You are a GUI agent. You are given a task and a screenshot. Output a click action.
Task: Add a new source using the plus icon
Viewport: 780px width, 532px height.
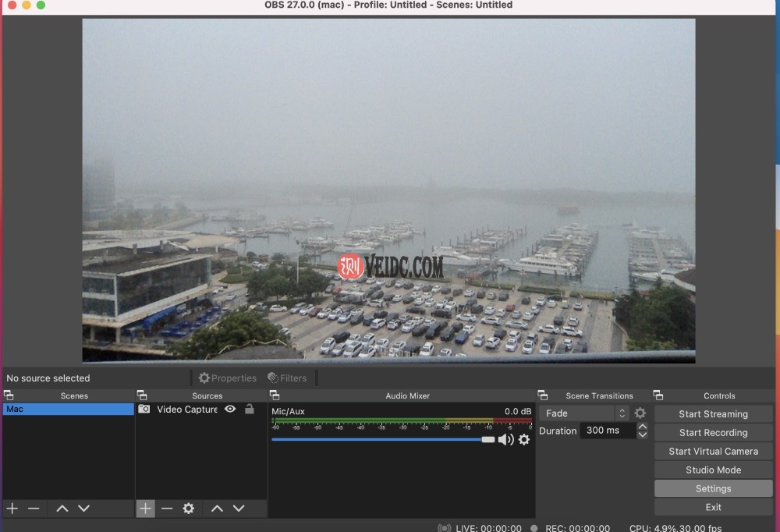tap(145, 508)
